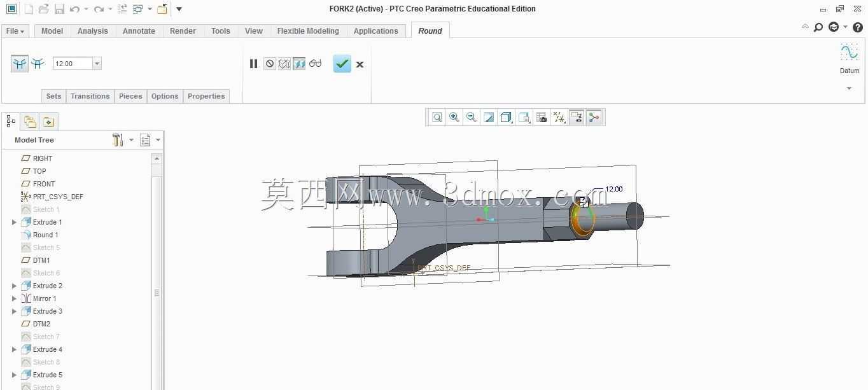Open the File menu

coord(15,31)
